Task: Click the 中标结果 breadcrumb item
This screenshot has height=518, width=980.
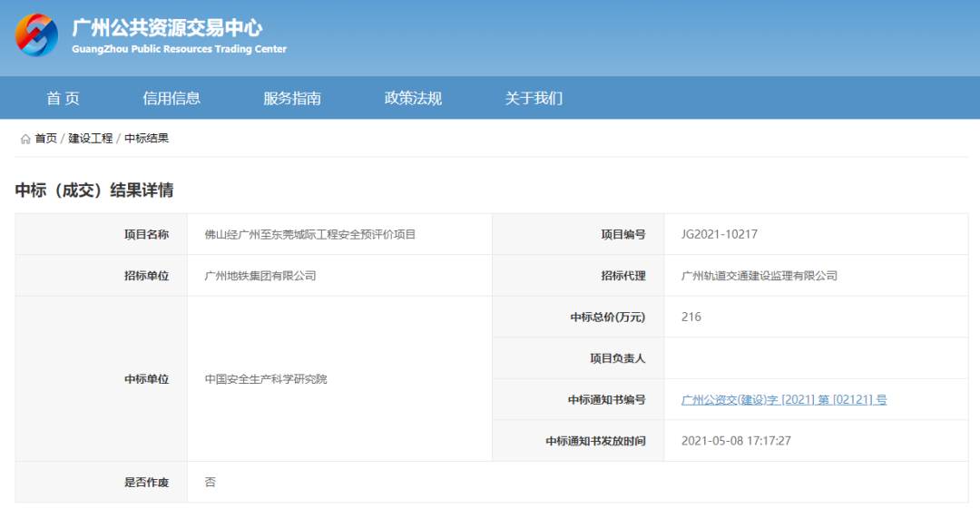Action: [x=147, y=139]
